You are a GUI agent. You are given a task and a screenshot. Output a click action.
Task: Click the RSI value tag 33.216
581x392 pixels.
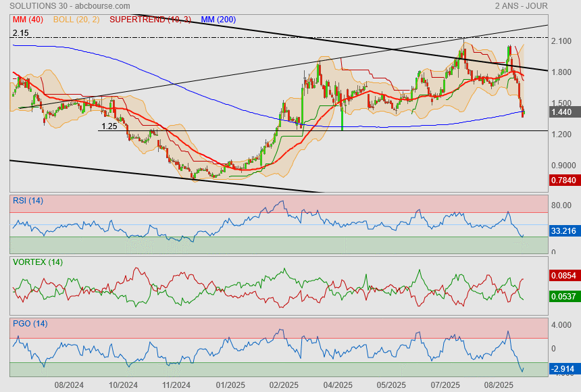pos(563,231)
